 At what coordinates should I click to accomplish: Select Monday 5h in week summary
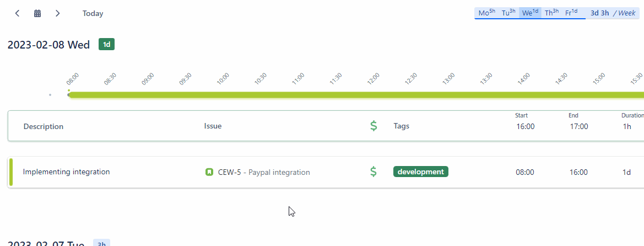point(487,13)
